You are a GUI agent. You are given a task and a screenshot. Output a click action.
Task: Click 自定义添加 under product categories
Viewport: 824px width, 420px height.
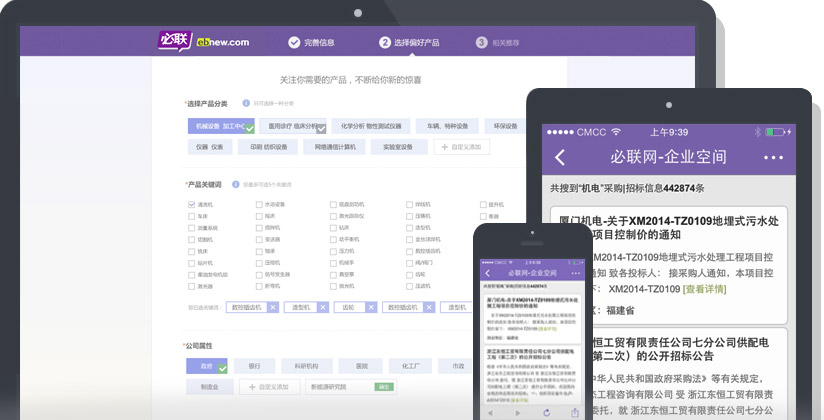point(461,147)
